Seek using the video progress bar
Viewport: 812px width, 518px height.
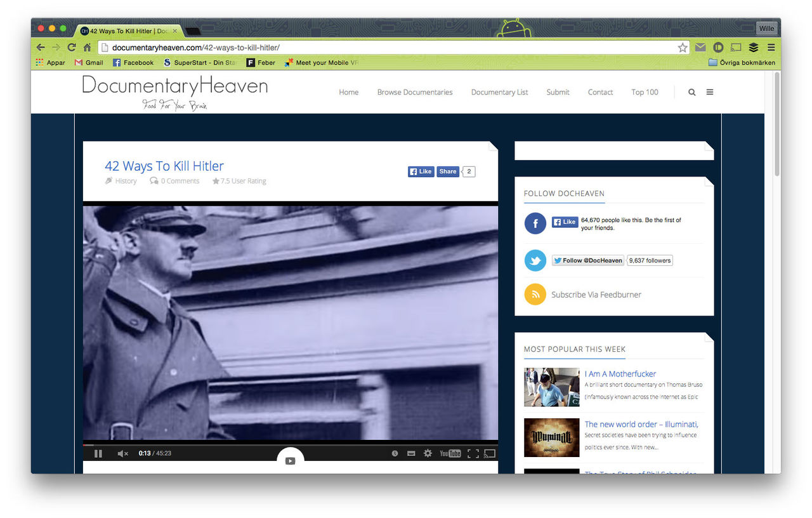tap(290, 445)
